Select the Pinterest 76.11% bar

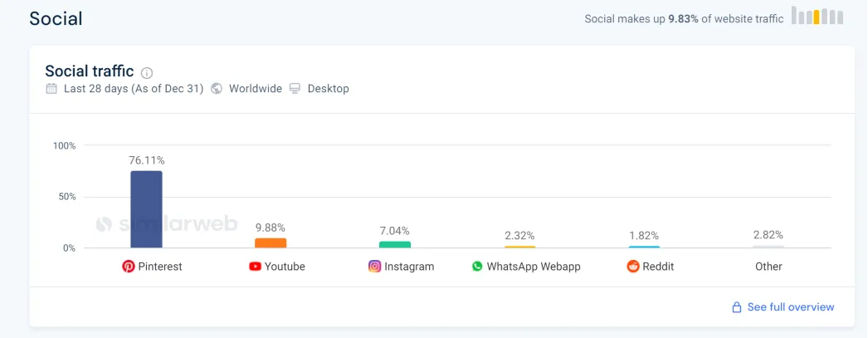[147, 209]
